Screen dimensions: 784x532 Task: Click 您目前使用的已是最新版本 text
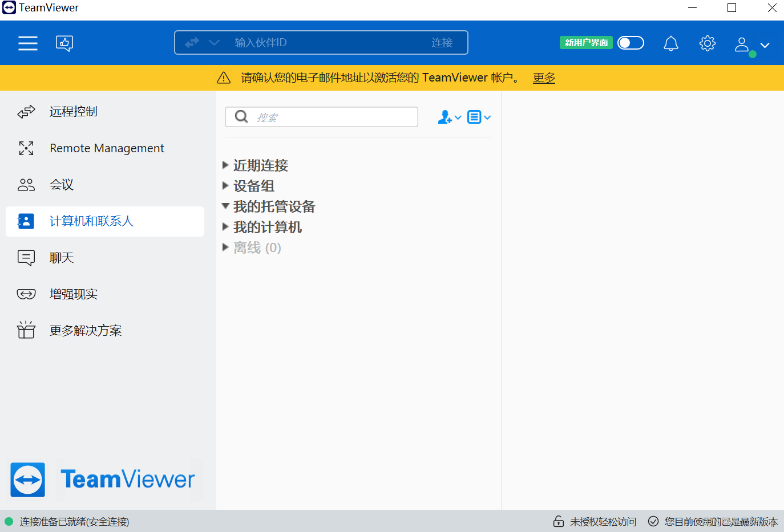(721, 522)
